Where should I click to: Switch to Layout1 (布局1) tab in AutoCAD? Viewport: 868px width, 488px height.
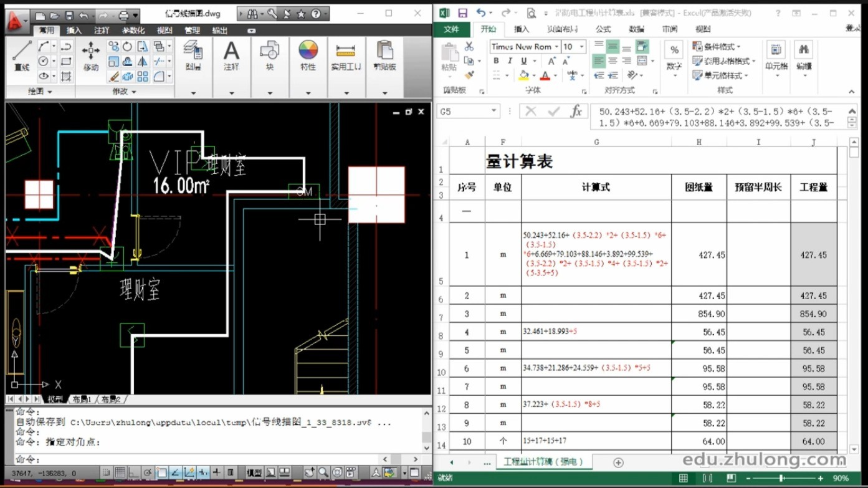82,399
